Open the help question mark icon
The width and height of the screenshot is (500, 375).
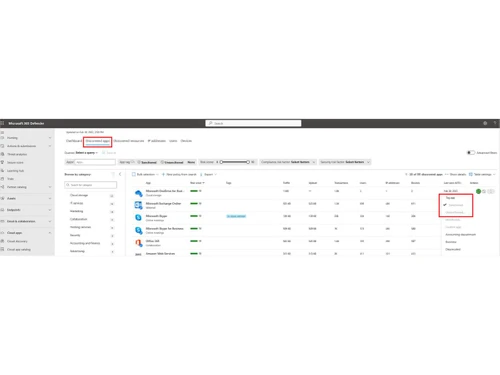pos(495,123)
